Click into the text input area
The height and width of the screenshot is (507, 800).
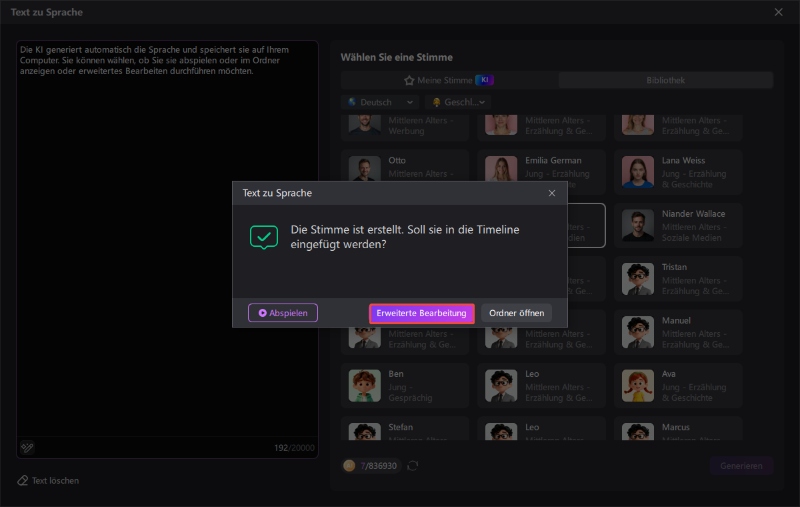point(167,250)
